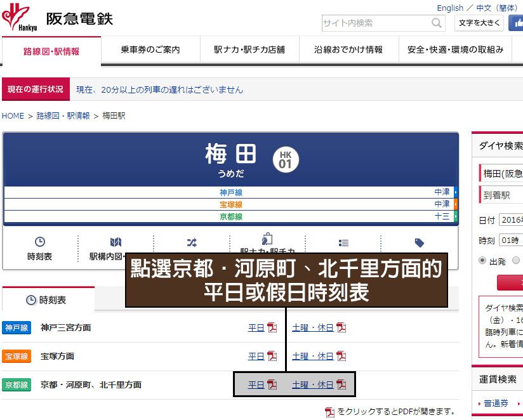Screen dimensions: 523x420
Task: Open 神戸三宮方面 平日 timetable link
Action: [x=256, y=328]
